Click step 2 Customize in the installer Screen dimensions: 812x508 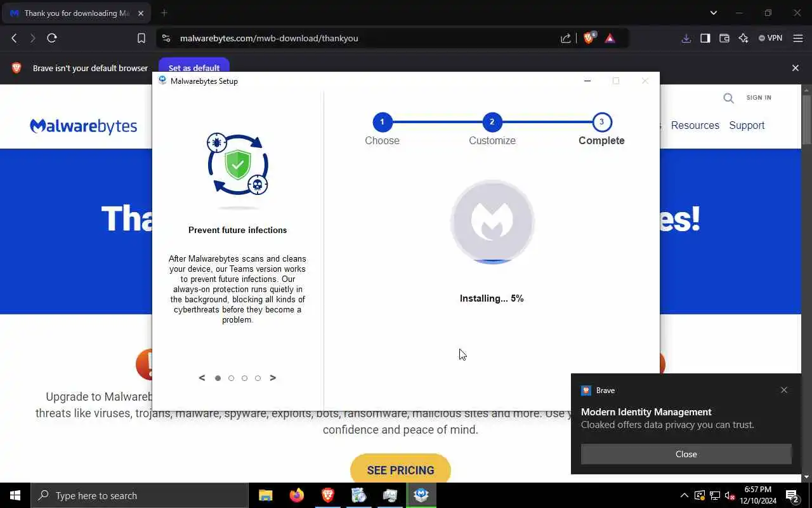(492, 130)
